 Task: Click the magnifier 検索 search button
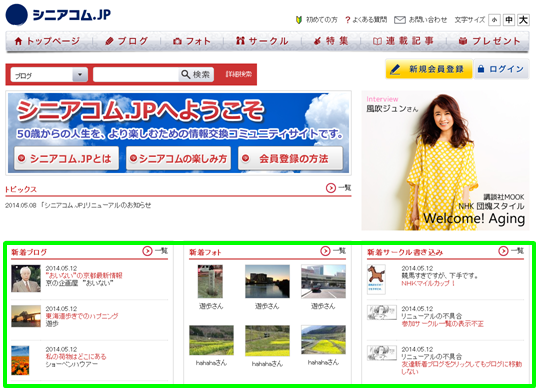pyautogui.click(x=196, y=74)
